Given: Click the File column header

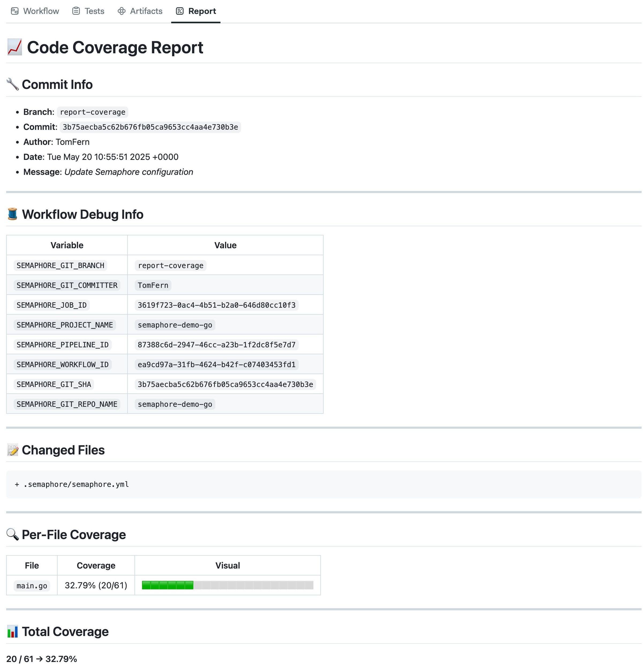Looking at the screenshot, I should (x=32, y=565).
